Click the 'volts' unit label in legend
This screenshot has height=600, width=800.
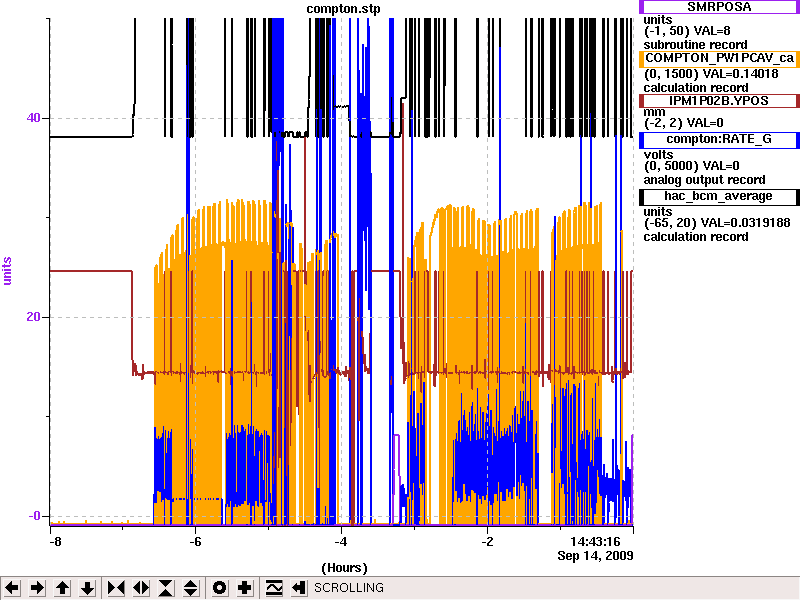658,155
